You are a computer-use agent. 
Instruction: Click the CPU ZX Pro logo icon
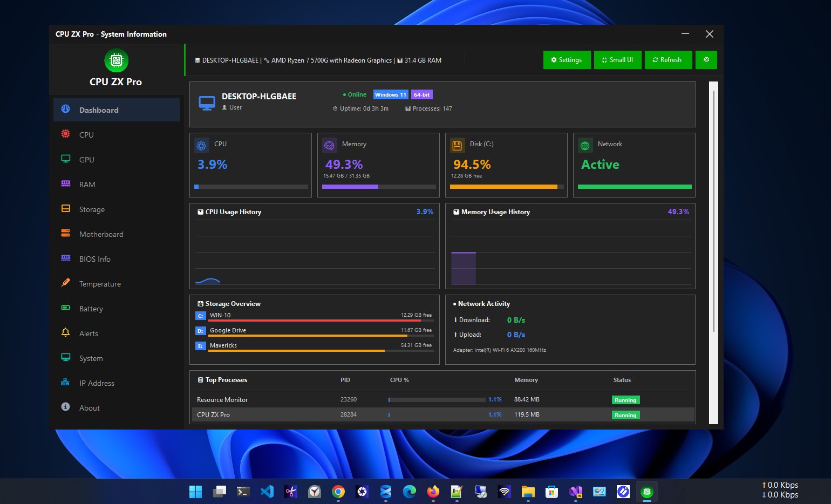116,60
